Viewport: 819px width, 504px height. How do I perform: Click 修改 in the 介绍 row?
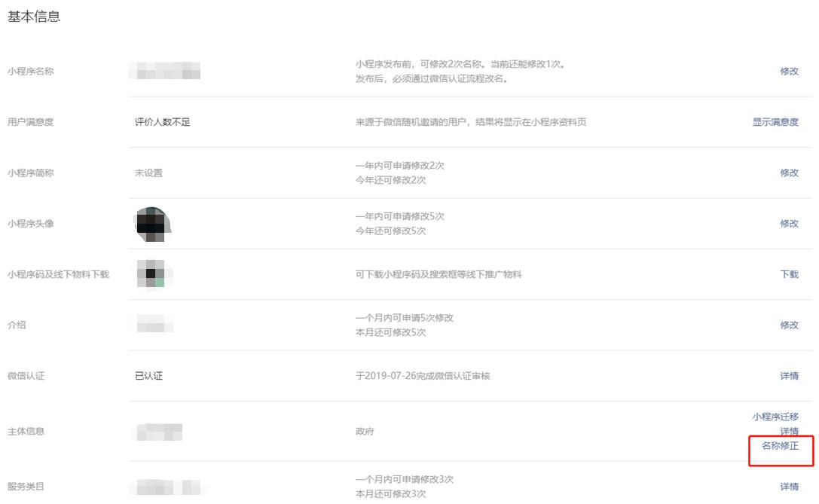pyautogui.click(x=790, y=325)
